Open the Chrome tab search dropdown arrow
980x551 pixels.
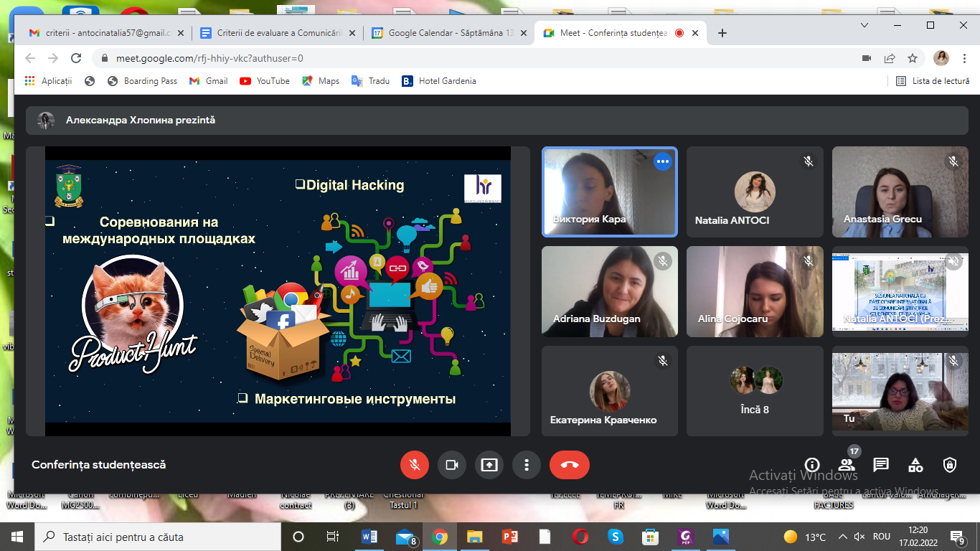[865, 25]
